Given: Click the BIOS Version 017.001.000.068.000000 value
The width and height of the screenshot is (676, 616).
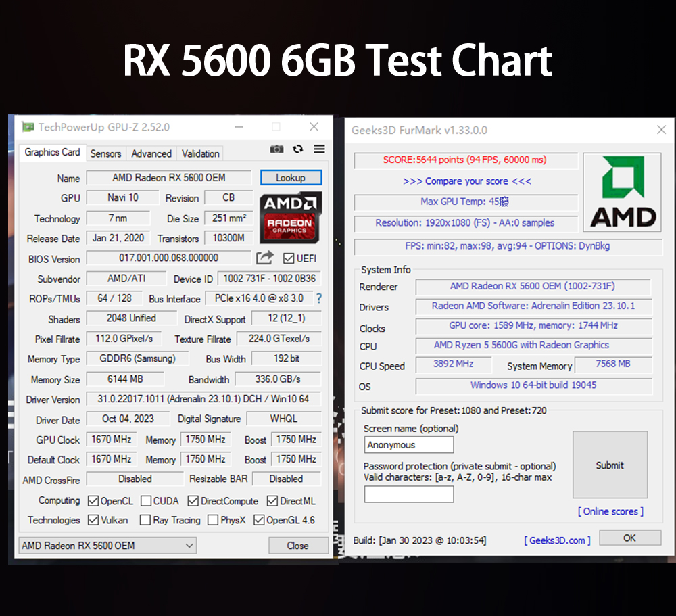Looking at the screenshot, I should pos(169,258).
